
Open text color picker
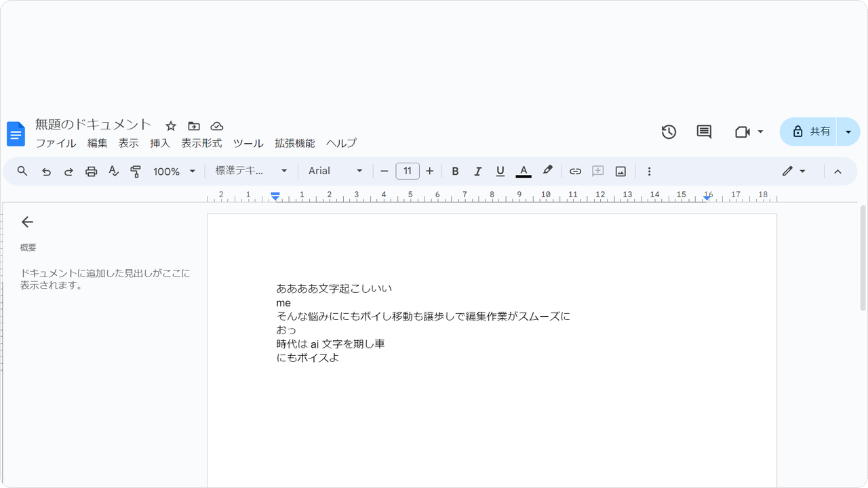[524, 171]
